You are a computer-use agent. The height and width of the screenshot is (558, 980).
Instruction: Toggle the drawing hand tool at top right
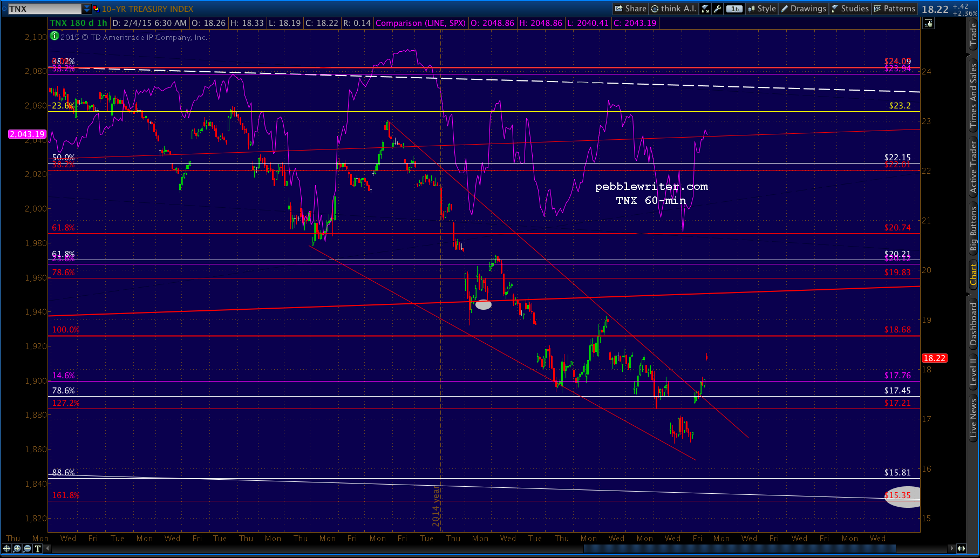tap(929, 23)
